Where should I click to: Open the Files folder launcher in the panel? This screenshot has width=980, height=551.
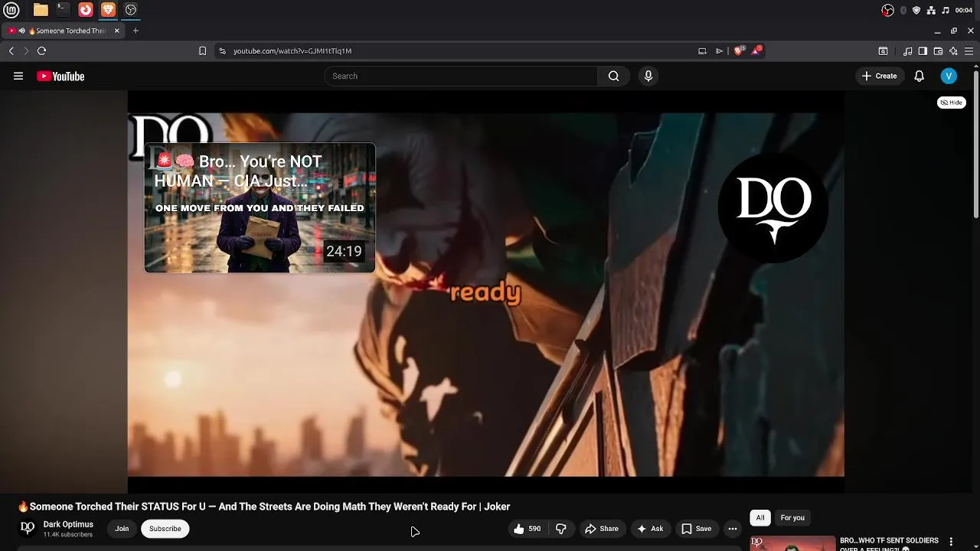(41, 10)
